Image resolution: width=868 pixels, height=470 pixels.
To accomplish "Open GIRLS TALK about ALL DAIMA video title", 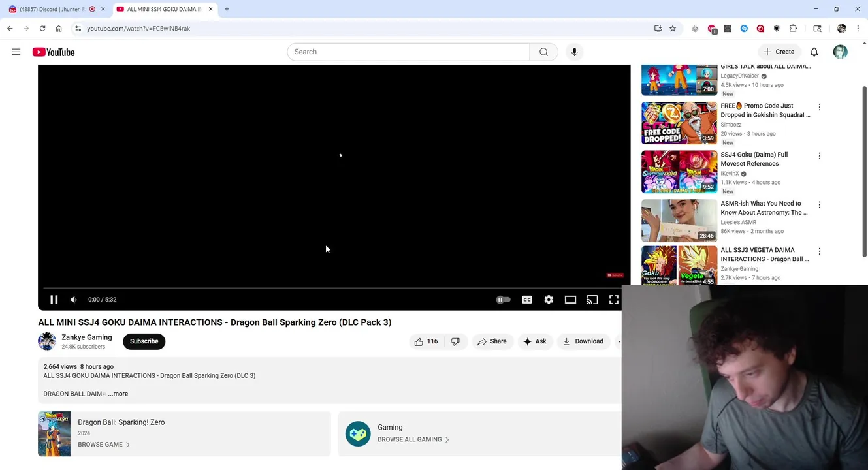I will coord(765,66).
